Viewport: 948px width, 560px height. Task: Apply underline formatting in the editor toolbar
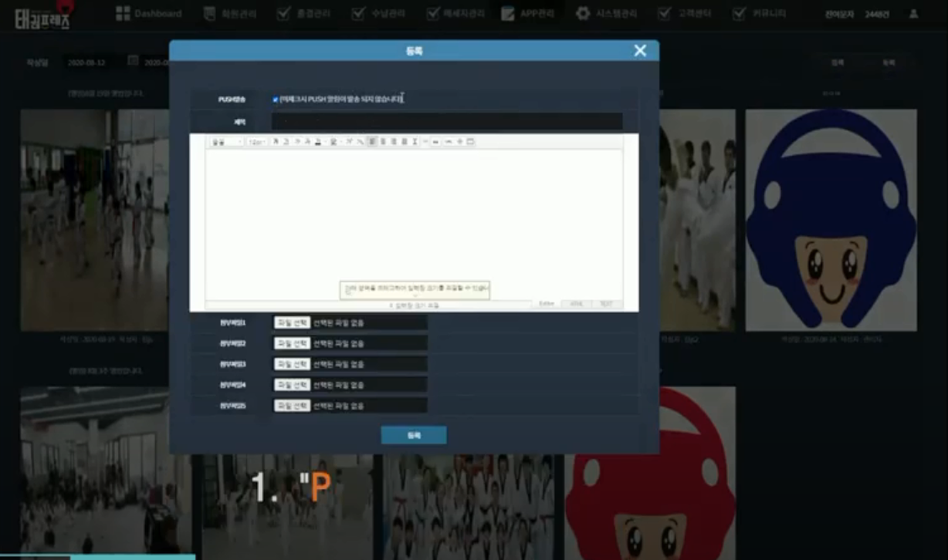[x=286, y=142]
